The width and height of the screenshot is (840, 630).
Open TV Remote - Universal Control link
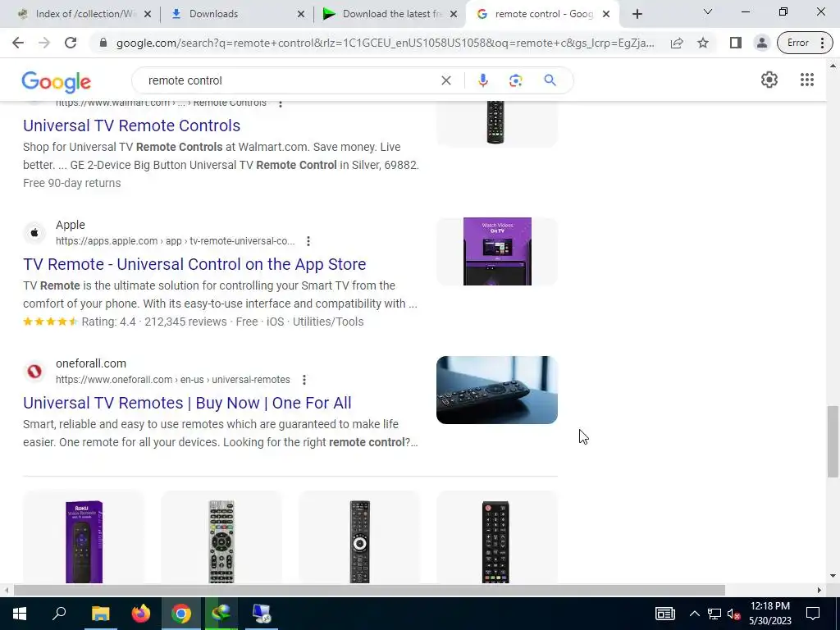194,264
